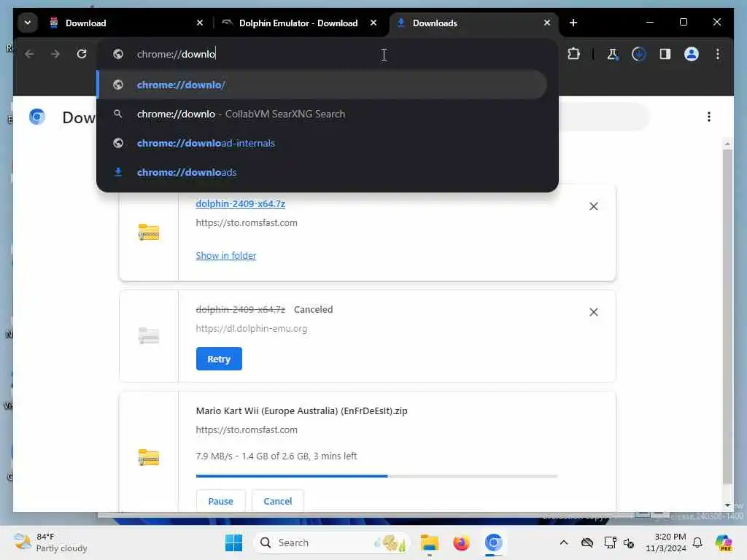Open Downloads page three-dot options menu
The width and height of the screenshot is (747, 560).
[709, 117]
